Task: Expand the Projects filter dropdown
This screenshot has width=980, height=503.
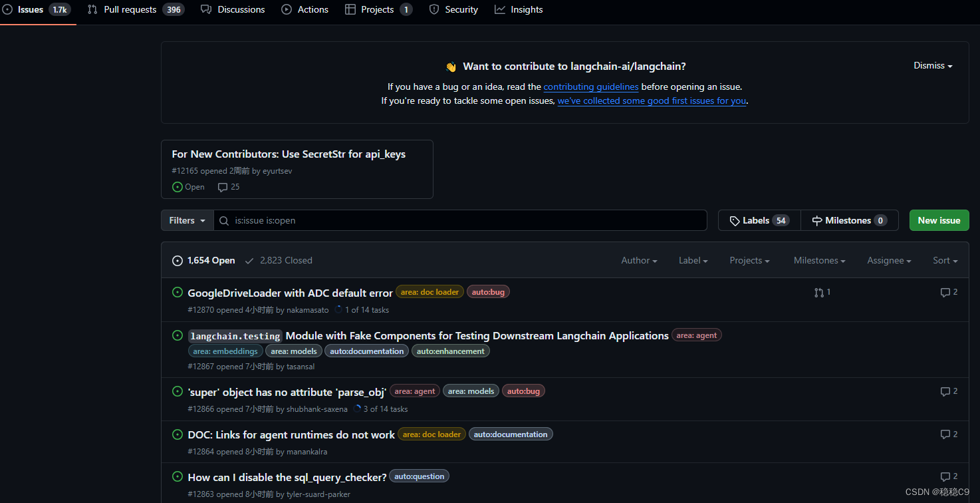Action: (x=749, y=260)
